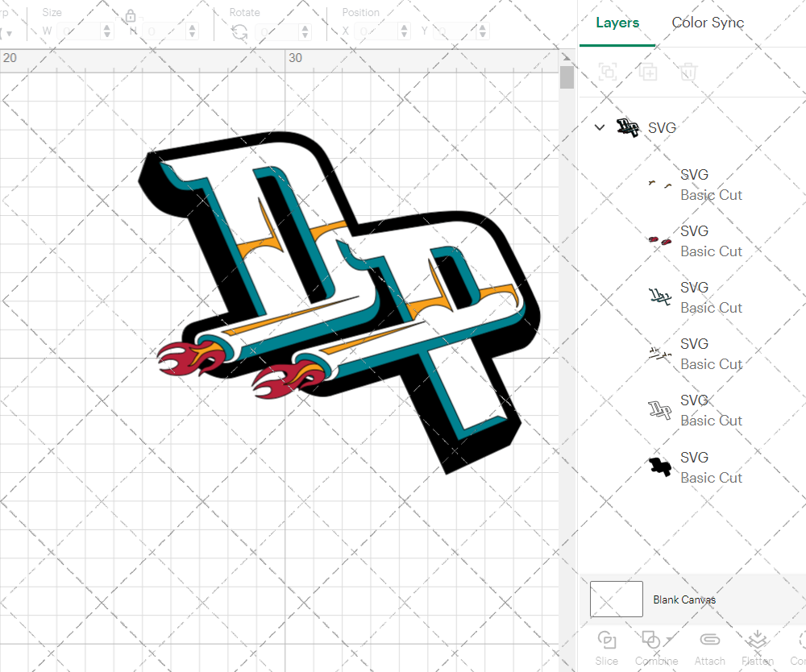
Task: Select the top-level SVG group thumbnail
Action: point(628,127)
